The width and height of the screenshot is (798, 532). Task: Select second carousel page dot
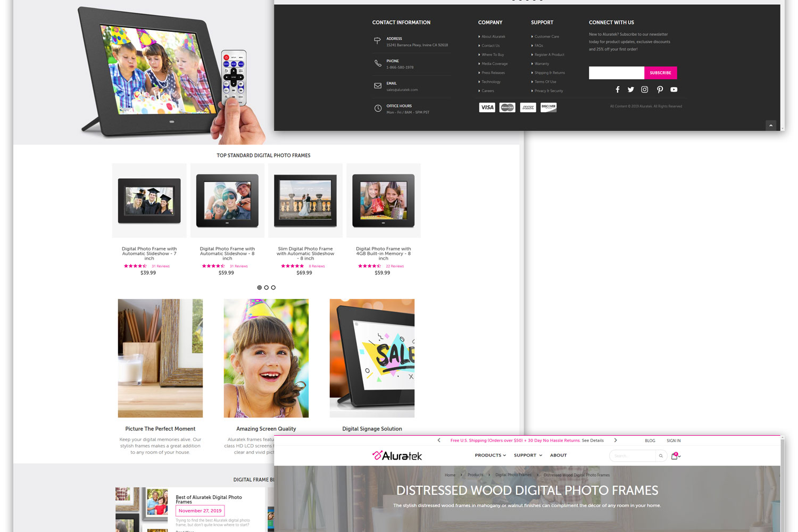tap(267, 287)
